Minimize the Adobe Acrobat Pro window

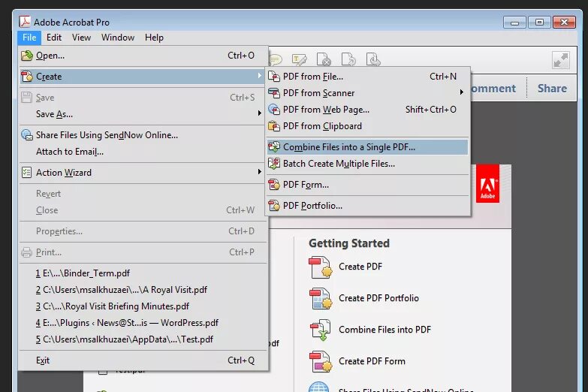pos(514,23)
